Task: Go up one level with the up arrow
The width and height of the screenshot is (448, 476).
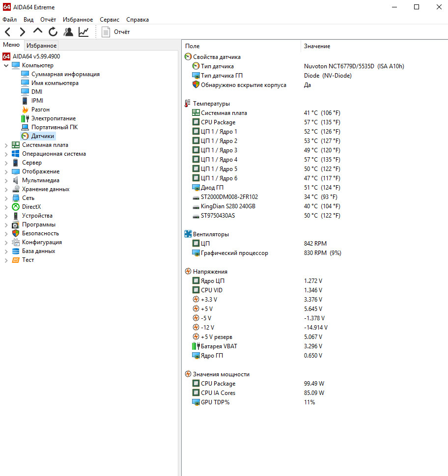Action: 38,31
